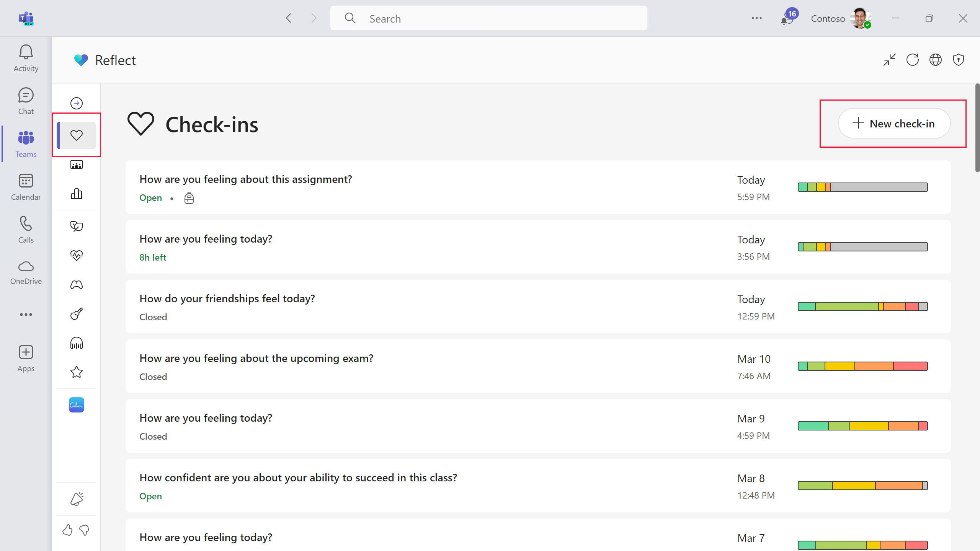
Task: Open the Check-ins heart tab in sidebar
Action: (x=77, y=135)
